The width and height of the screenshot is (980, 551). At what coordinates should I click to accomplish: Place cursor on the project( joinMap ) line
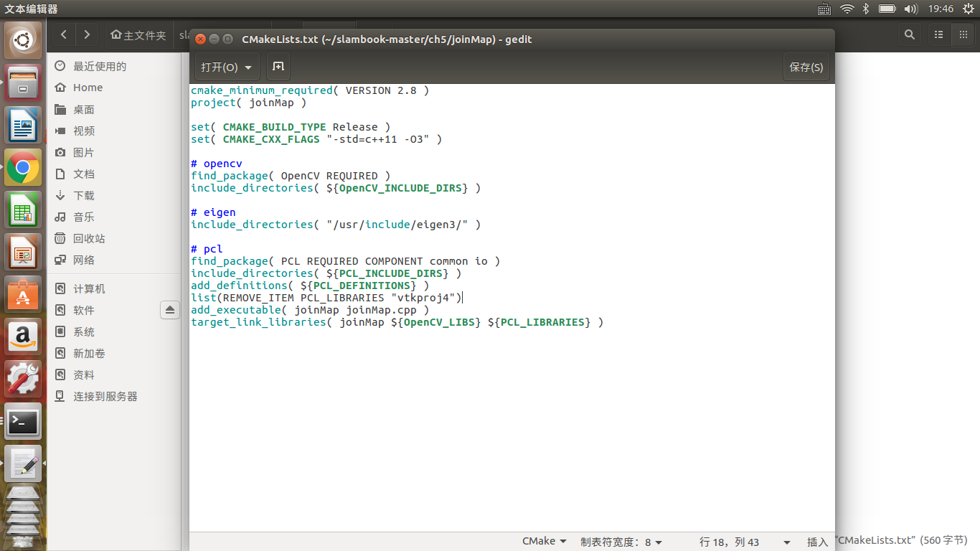pyautogui.click(x=248, y=103)
